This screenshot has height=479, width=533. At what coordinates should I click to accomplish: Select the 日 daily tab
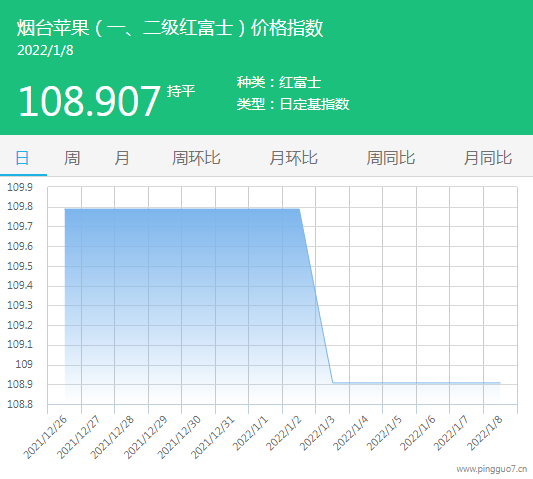(x=22, y=158)
